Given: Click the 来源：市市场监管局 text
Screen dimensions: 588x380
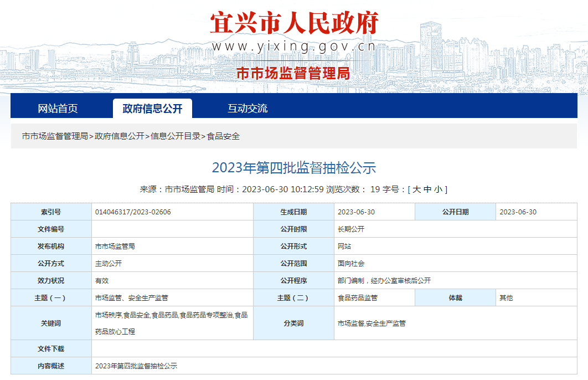Looking at the screenshot, I should tap(177, 189).
